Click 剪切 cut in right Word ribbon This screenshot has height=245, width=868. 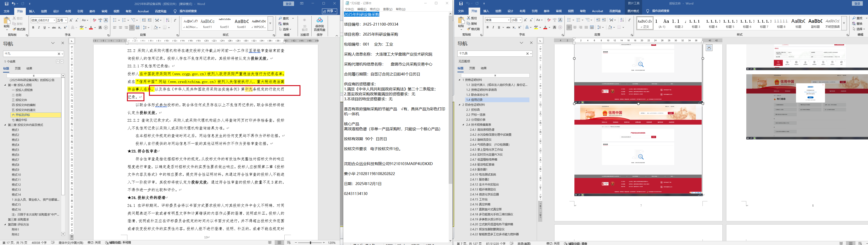point(472,18)
